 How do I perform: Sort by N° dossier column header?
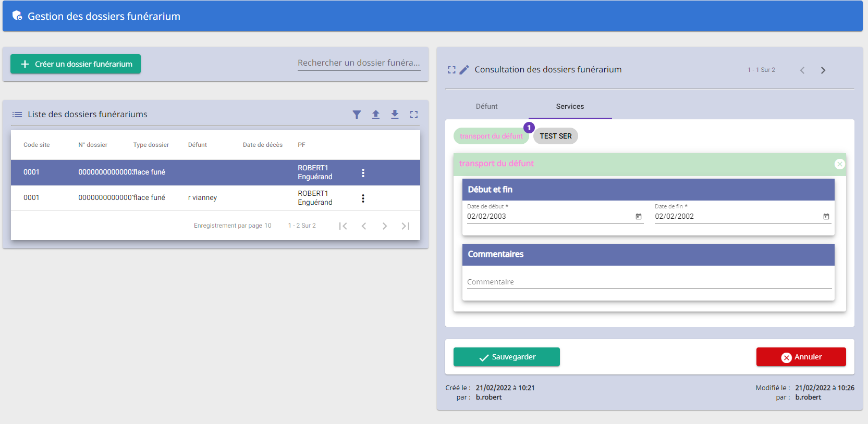(x=93, y=145)
